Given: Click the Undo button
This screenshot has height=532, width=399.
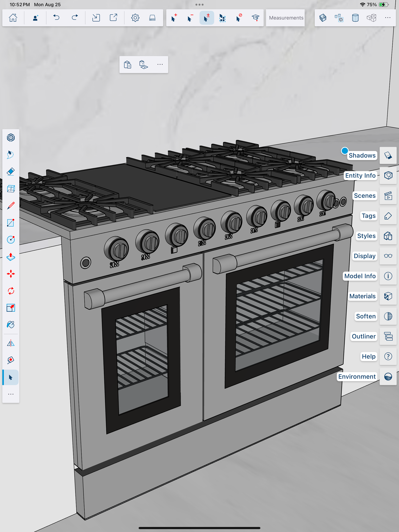Looking at the screenshot, I should (56, 18).
